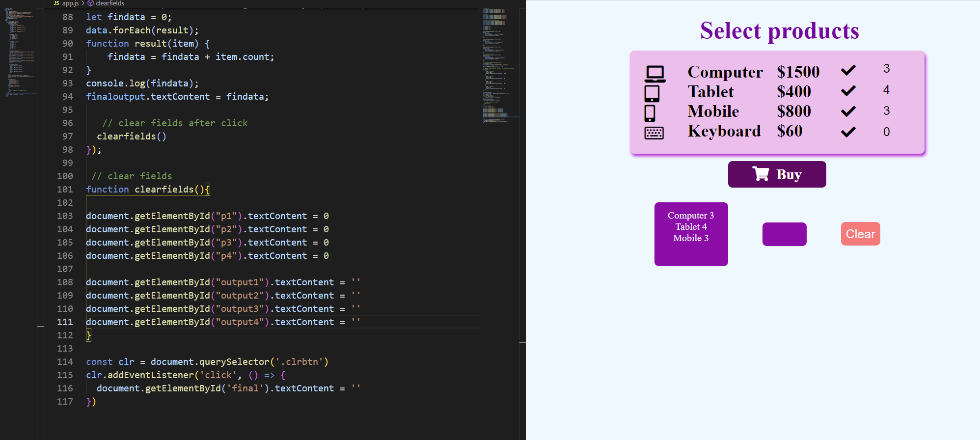Click the $800 price

(x=794, y=111)
